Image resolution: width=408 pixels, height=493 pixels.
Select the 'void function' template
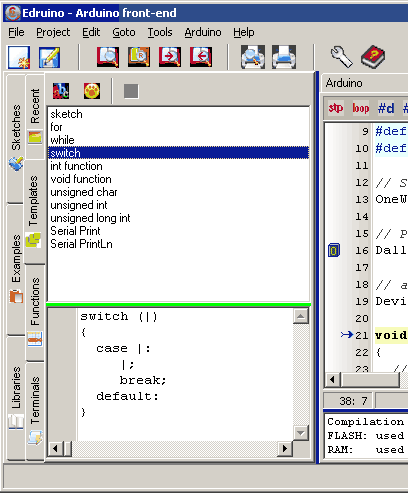tap(178, 179)
